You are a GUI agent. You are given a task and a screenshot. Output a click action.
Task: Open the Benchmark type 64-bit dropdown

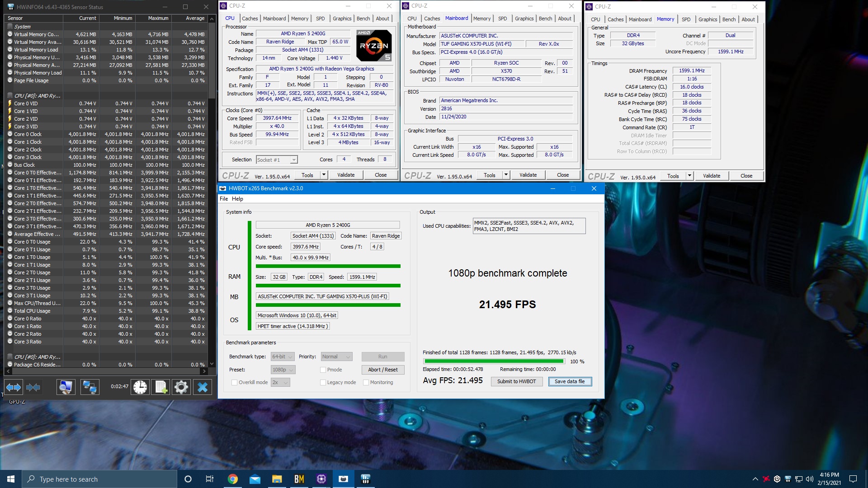(x=283, y=357)
